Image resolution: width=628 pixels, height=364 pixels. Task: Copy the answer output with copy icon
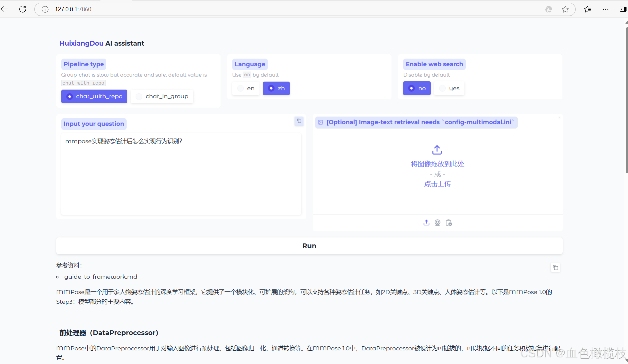click(555, 267)
